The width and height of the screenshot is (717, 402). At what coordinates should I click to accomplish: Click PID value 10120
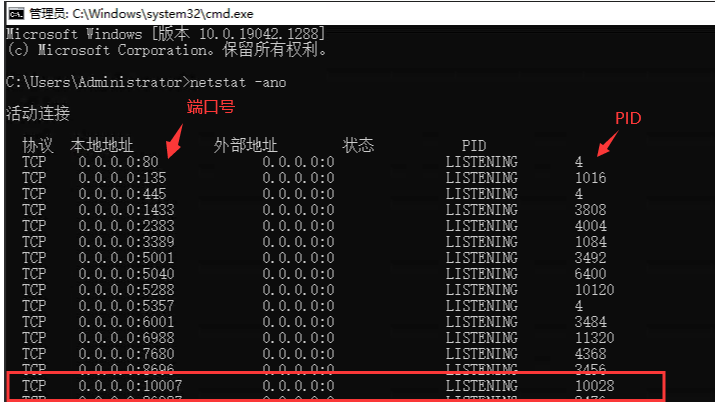[x=594, y=290]
